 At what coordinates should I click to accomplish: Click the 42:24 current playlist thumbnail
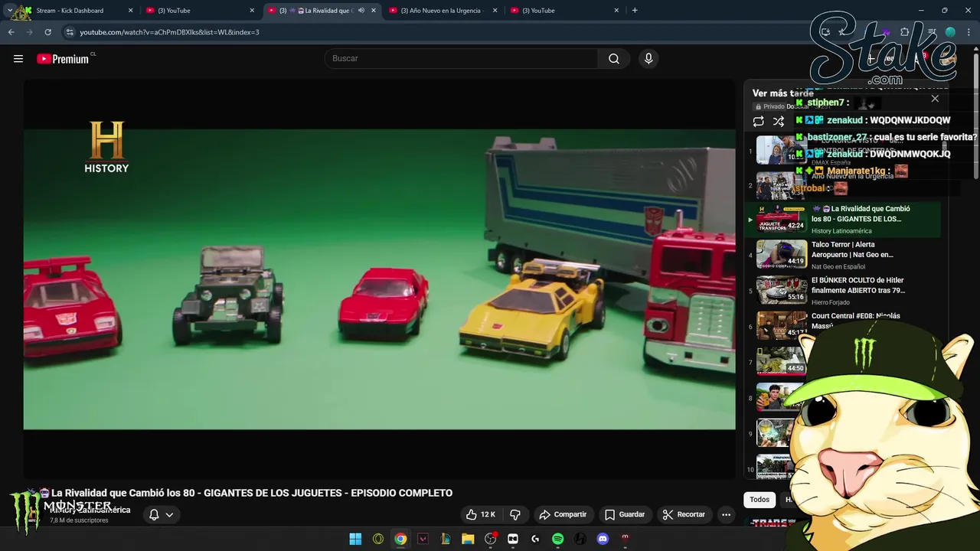tap(782, 218)
